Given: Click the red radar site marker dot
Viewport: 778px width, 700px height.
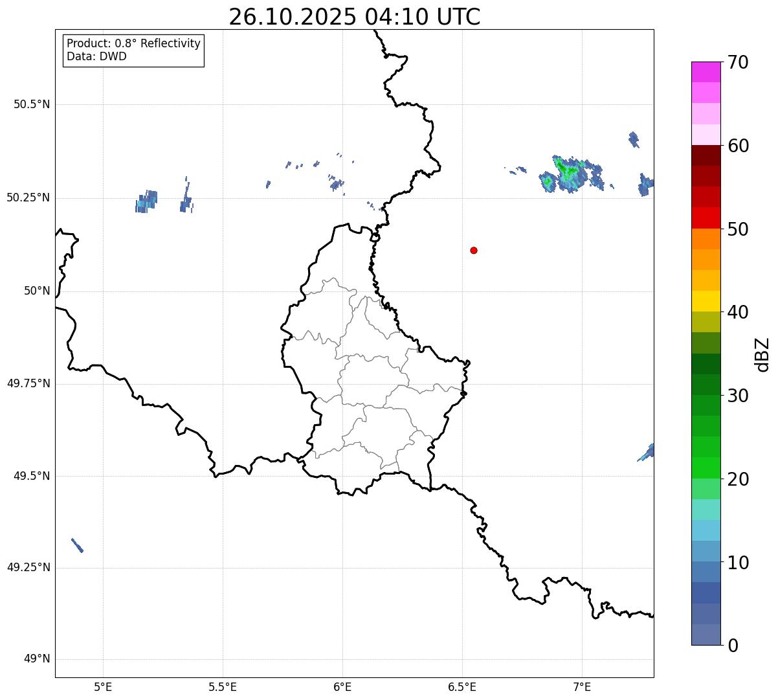Looking at the screenshot, I should point(474,250).
